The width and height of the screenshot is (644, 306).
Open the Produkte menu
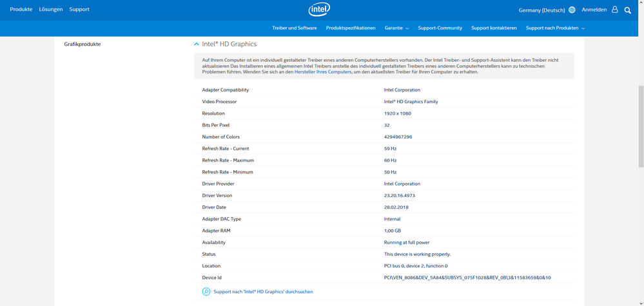[x=21, y=9]
